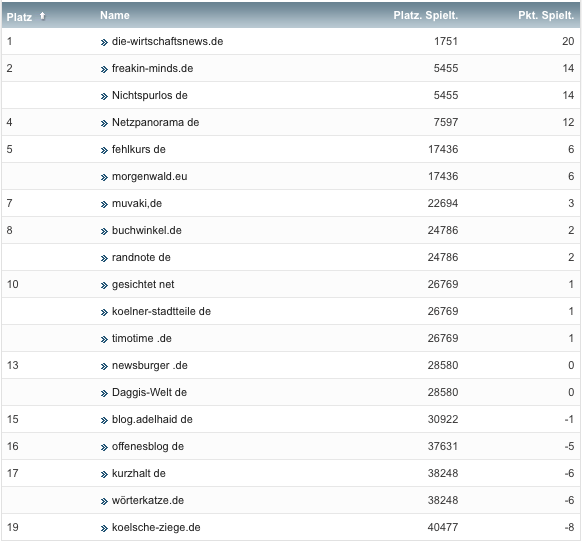Click arrow icon beside Daggis-Welt de

point(104,393)
